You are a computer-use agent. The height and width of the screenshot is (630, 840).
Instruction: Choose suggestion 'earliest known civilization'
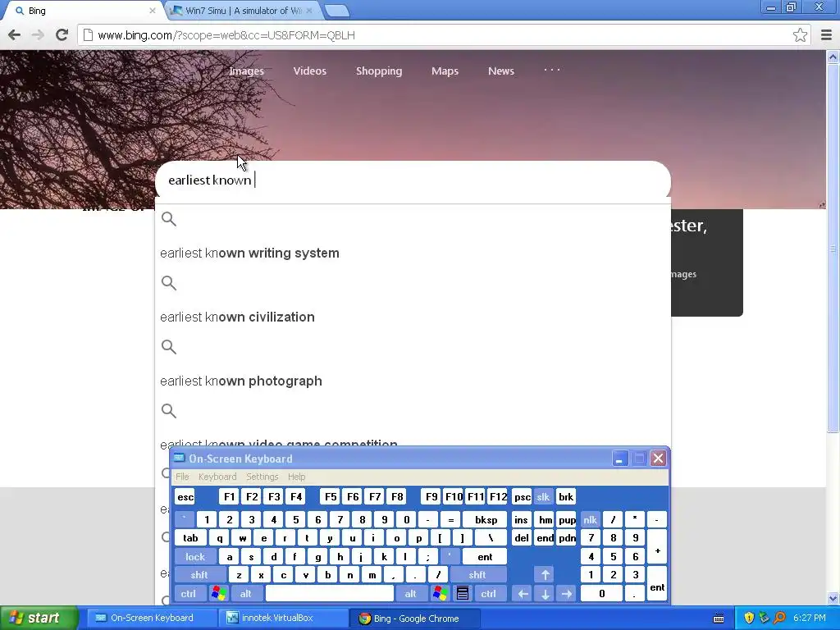[x=237, y=317]
